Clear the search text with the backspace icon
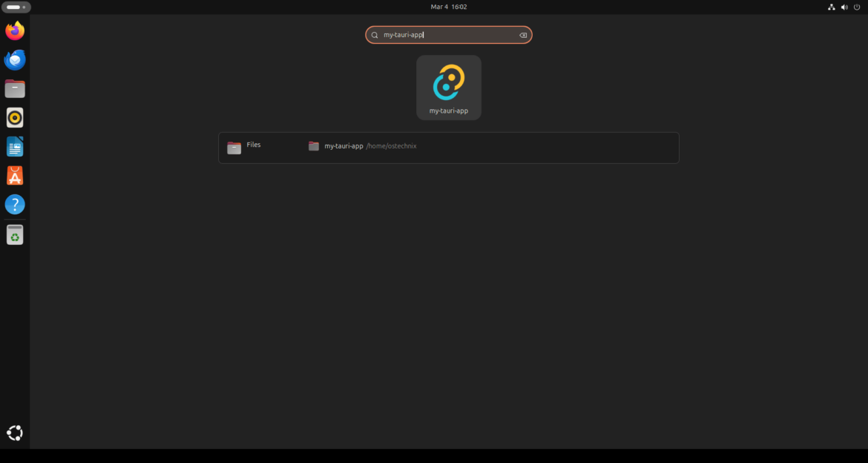Screen dimensions: 868x463 [522, 34]
